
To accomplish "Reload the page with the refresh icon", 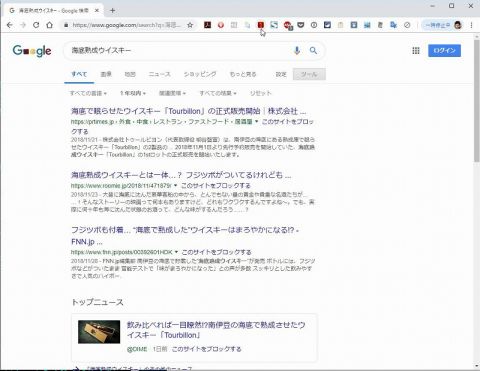I will 36,25.
